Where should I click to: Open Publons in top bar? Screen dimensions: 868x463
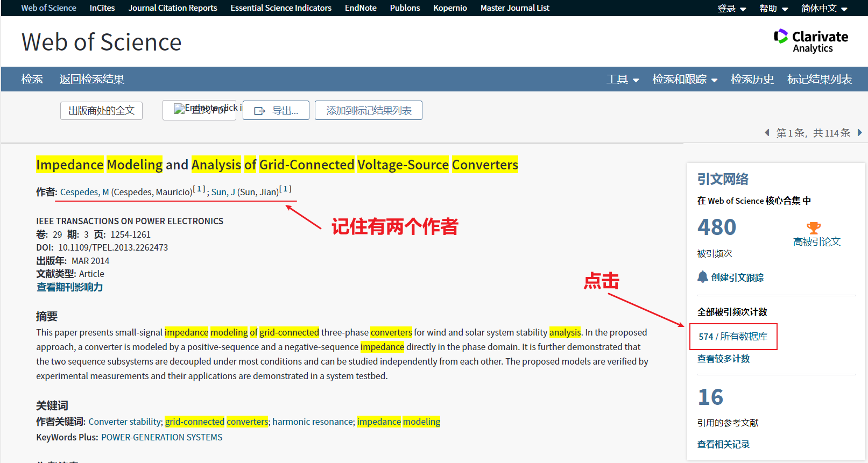tap(405, 8)
